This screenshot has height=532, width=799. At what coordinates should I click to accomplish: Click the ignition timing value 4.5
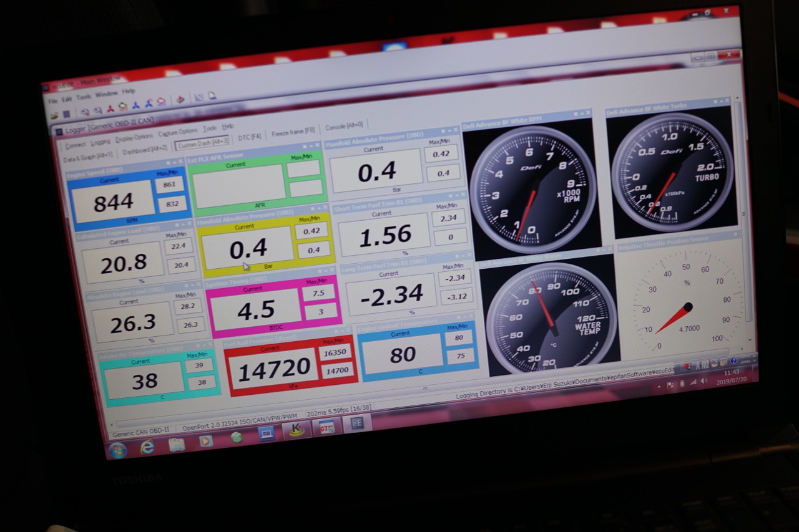click(x=256, y=310)
